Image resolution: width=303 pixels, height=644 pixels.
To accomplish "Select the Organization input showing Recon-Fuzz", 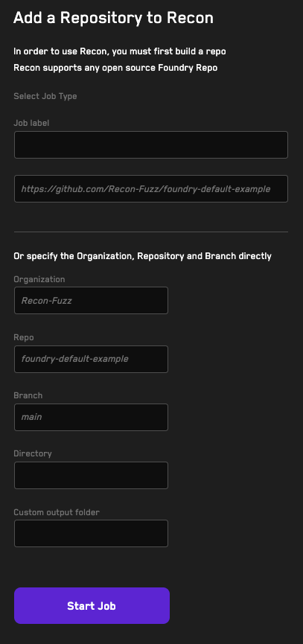I will pos(91,300).
